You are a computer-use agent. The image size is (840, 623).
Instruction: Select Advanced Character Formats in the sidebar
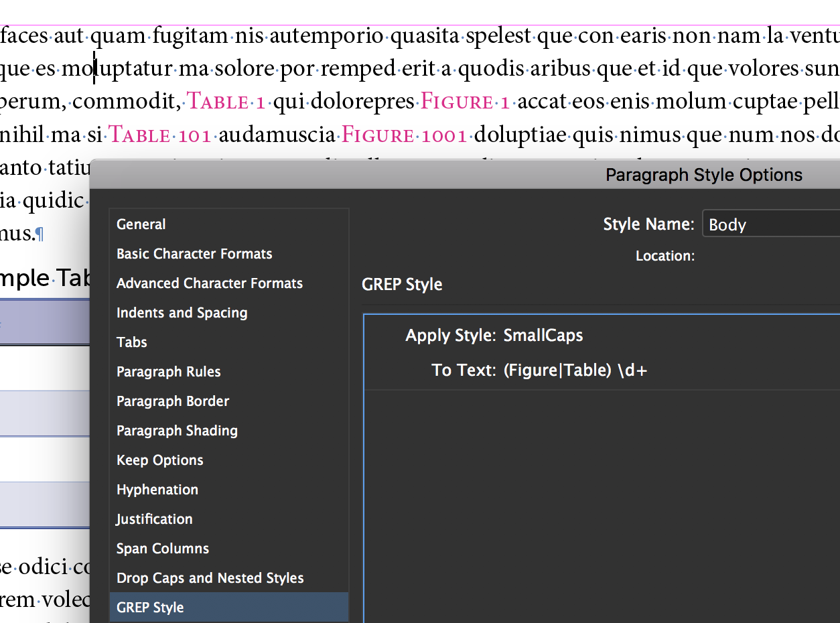point(209,283)
